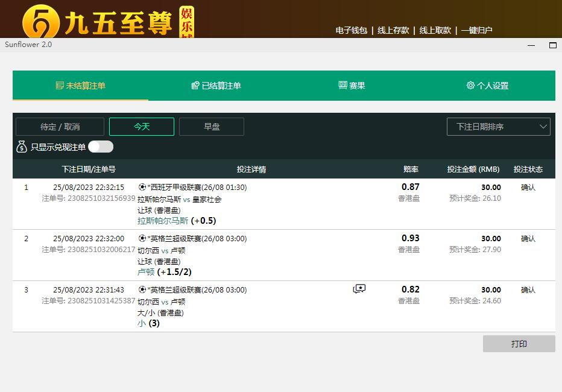Click 切尔西 vs 卢顿 in row 2
Image resolution: width=562 pixels, height=392 pixels.
pos(161,250)
